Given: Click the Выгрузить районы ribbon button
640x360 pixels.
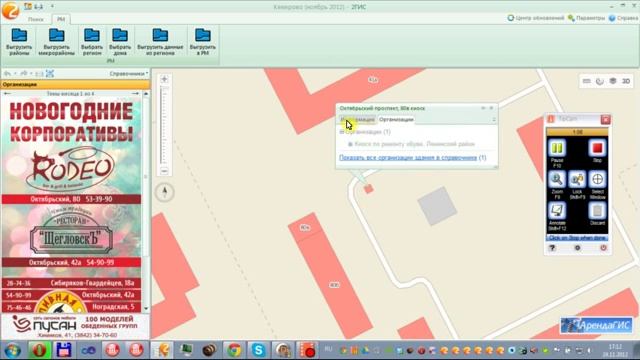Looking at the screenshot, I should pos(19,42).
